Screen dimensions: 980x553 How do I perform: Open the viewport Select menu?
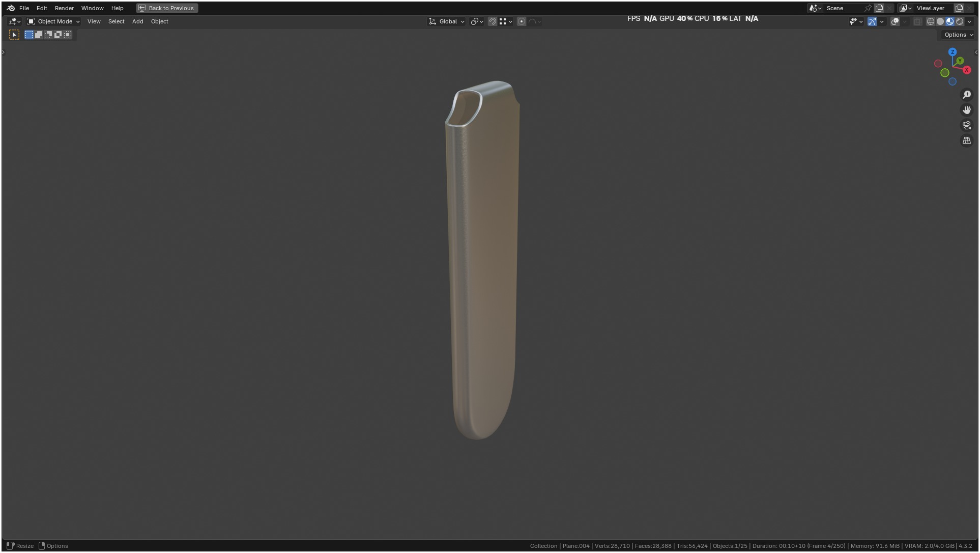coord(116,21)
